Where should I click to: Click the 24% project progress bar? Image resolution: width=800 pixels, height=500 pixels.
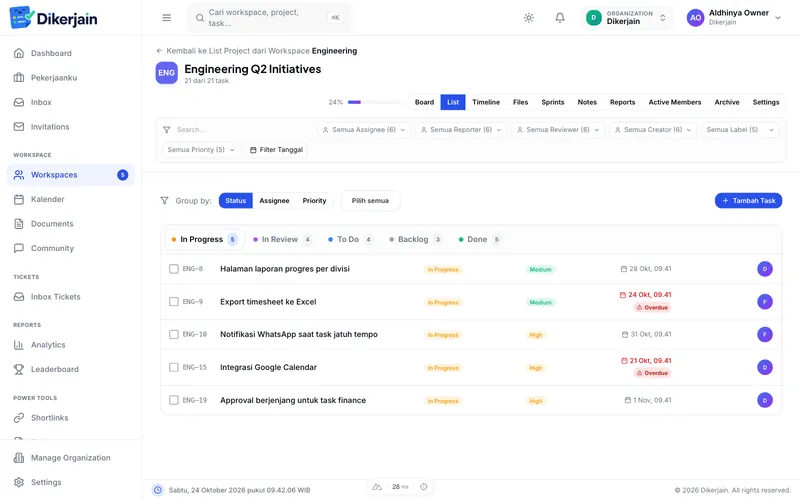coord(374,102)
